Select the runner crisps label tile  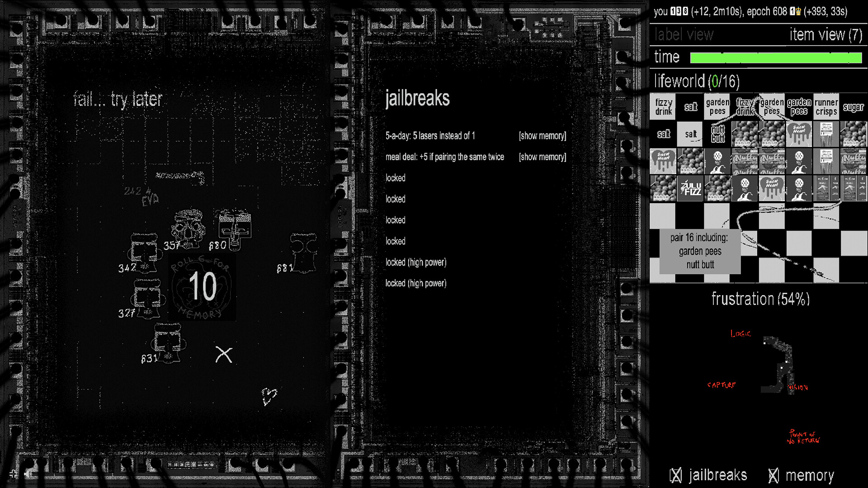coord(826,107)
